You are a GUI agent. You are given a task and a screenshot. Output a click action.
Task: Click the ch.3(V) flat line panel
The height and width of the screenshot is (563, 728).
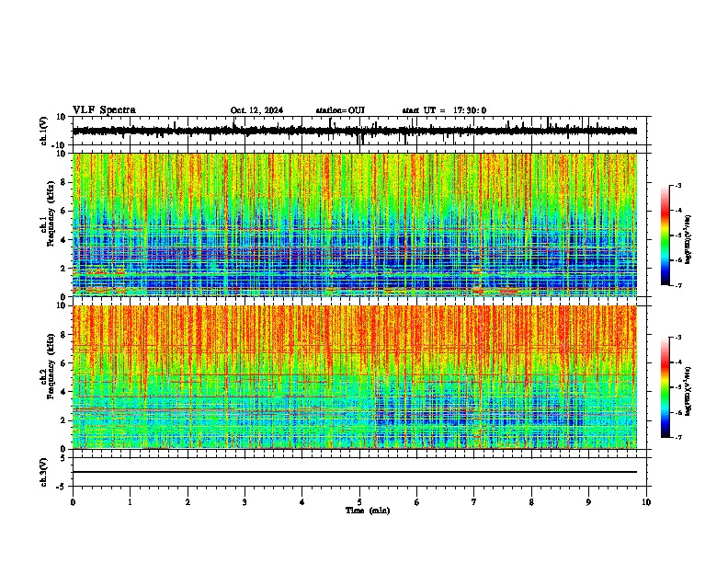(x=359, y=472)
